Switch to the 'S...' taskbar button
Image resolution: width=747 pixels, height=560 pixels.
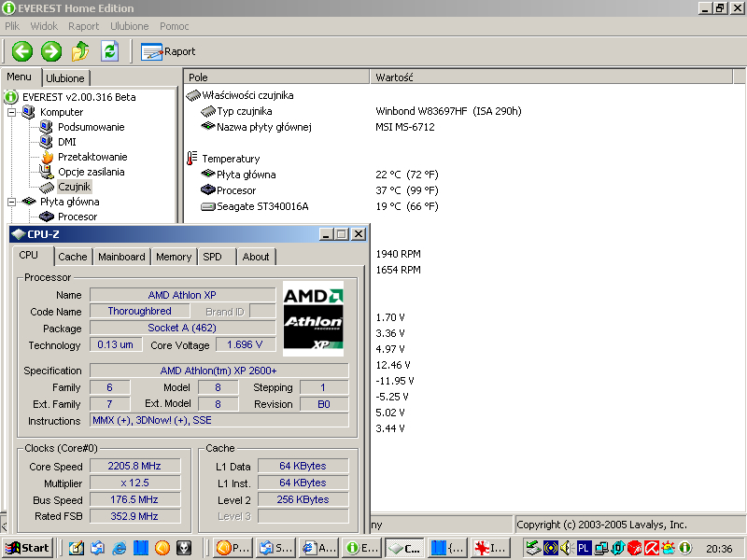(x=275, y=548)
